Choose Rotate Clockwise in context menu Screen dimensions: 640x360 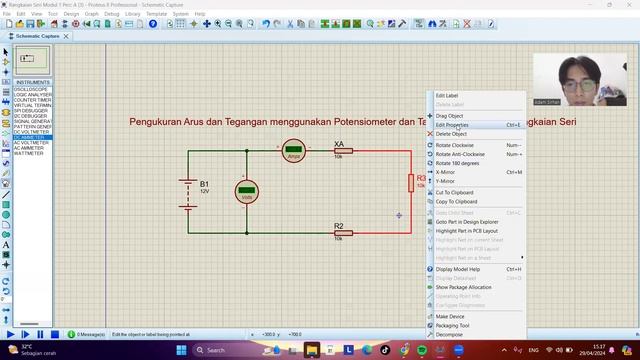[476, 145]
